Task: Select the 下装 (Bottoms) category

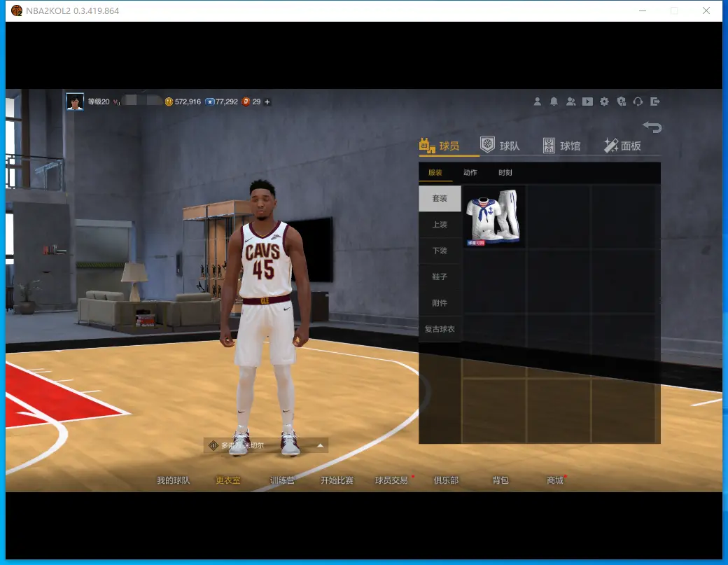Action: point(440,251)
